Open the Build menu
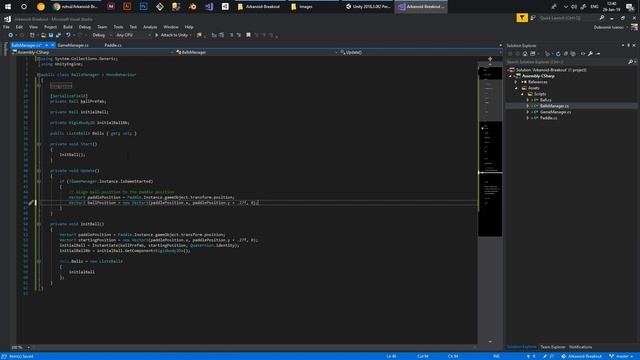Image resolution: width=640 pixels, height=360 pixels. pos(68,27)
